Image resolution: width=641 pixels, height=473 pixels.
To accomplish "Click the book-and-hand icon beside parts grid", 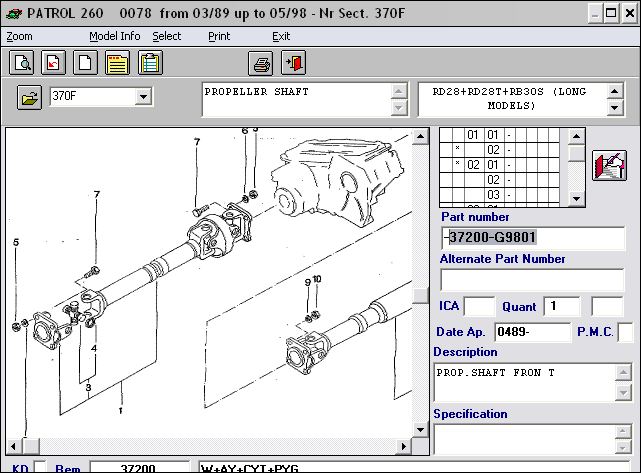I will pos(609,165).
